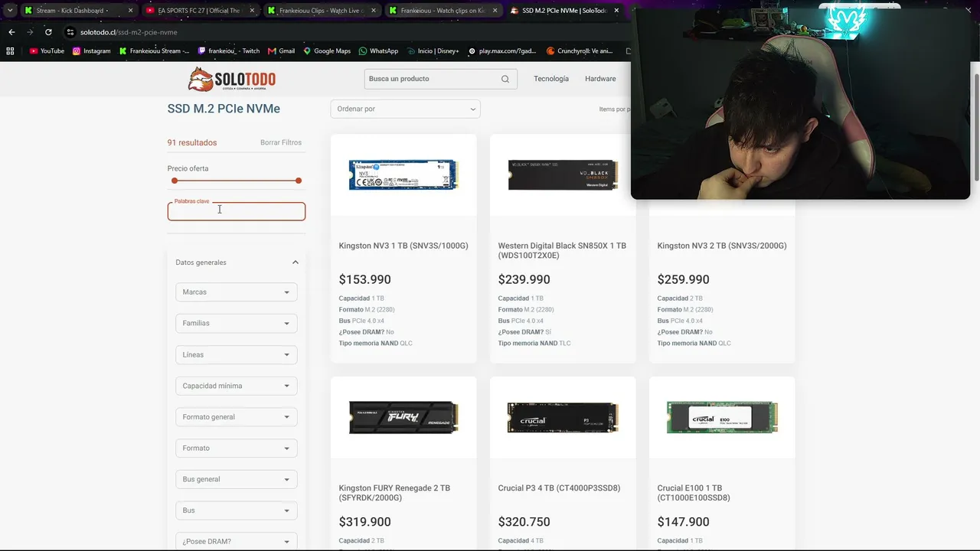Open Kingston NV3 1 TB product link
The image size is (980, 551).
403,246
